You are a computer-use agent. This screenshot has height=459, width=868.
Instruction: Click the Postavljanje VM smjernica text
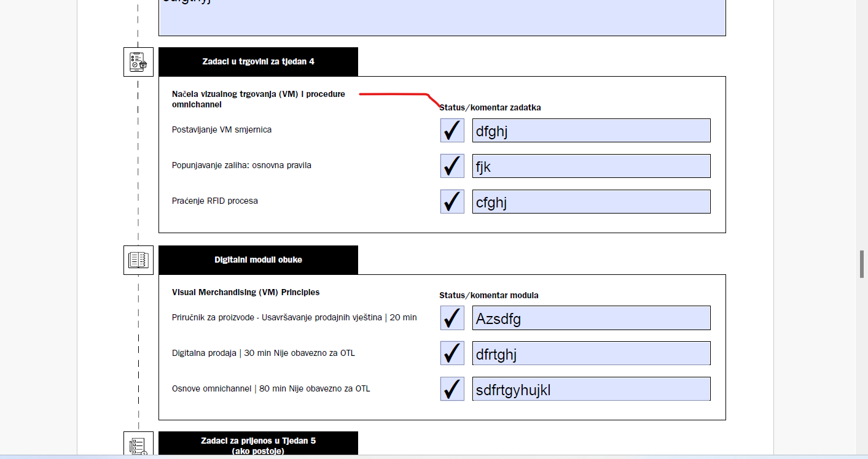click(222, 130)
